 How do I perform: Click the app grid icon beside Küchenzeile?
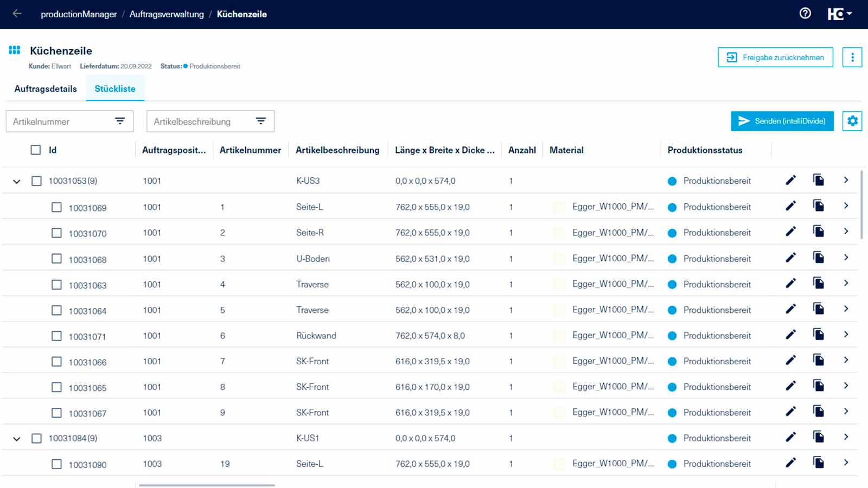click(x=15, y=50)
